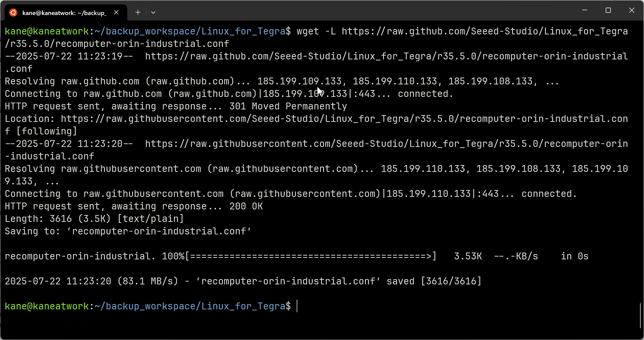Select the kane@kaneatwork: ~/backup_ tab

click(x=64, y=13)
